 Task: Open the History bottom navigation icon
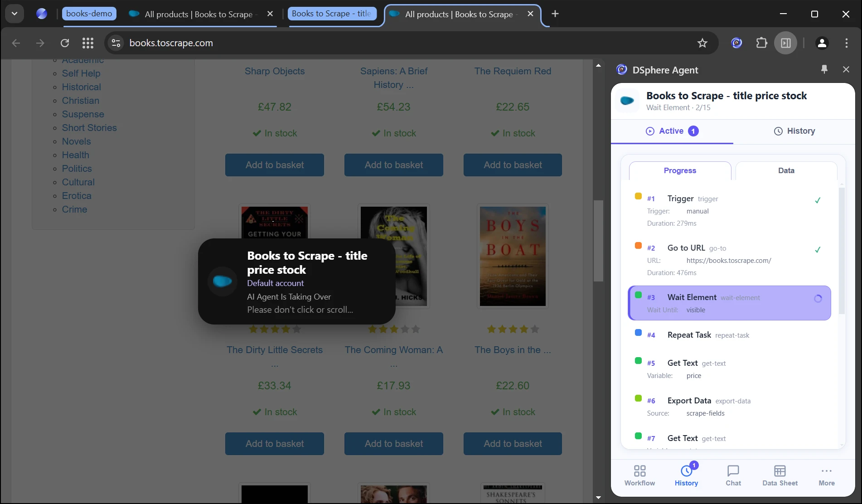click(x=686, y=475)
